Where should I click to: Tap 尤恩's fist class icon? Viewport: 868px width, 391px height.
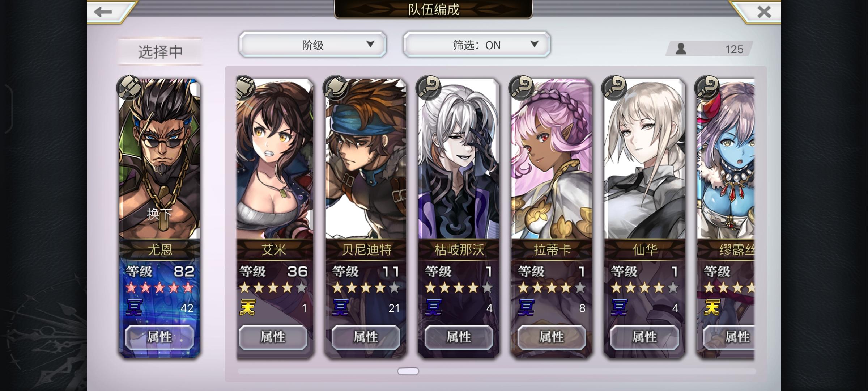click(x=129, y=87)
